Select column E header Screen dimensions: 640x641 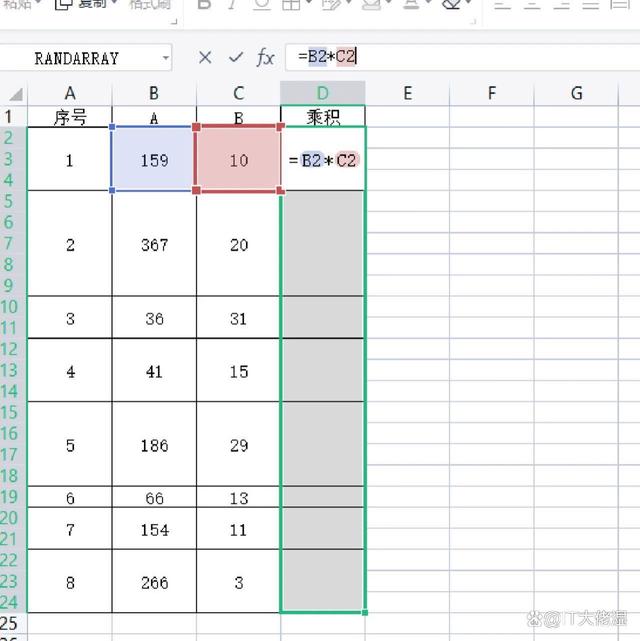click(x=407, y=93)
